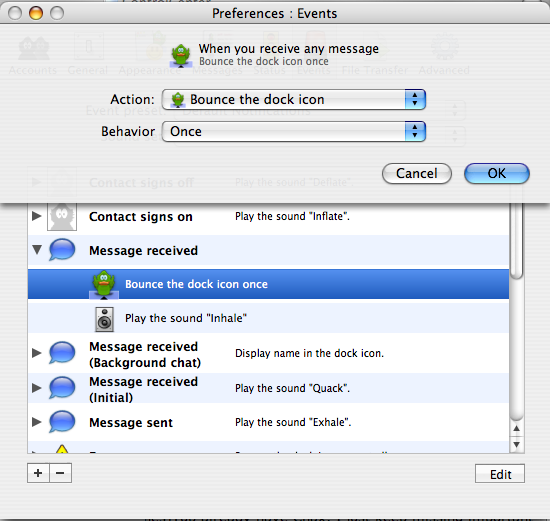This screenshot has width=550, height=521.
Task: Expand the Message sent row
Action: pos(36,422)
